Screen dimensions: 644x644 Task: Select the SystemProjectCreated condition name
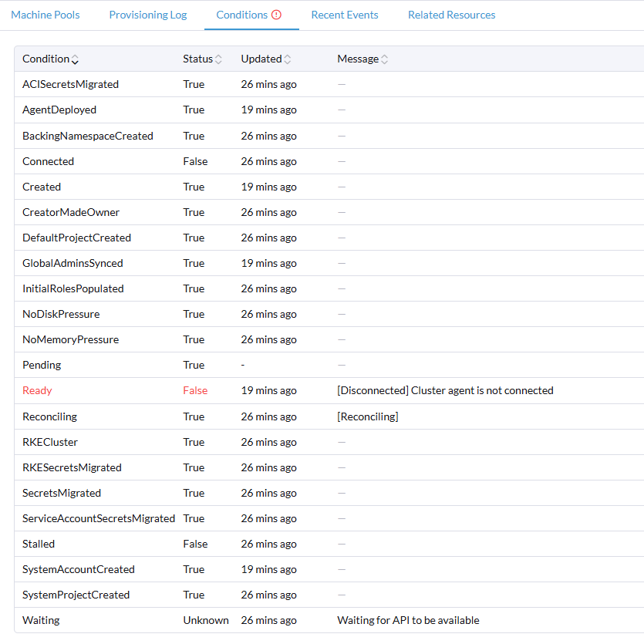[76, 595]
